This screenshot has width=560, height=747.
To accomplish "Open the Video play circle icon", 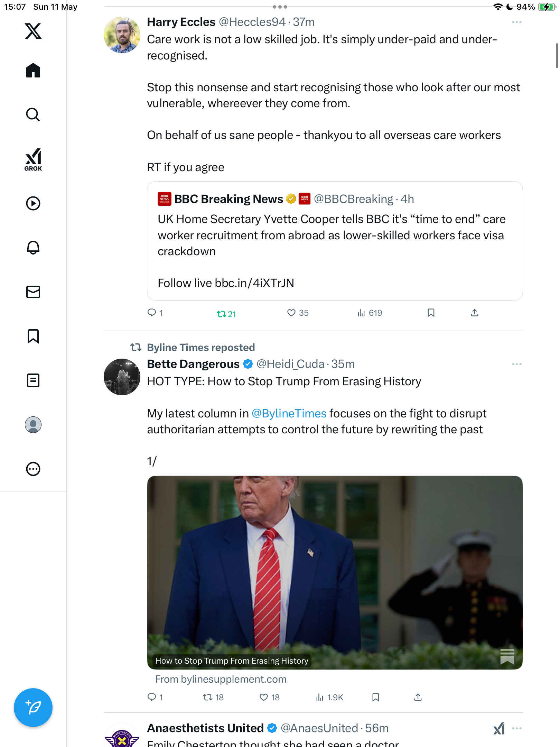I will tap(33, 203).
